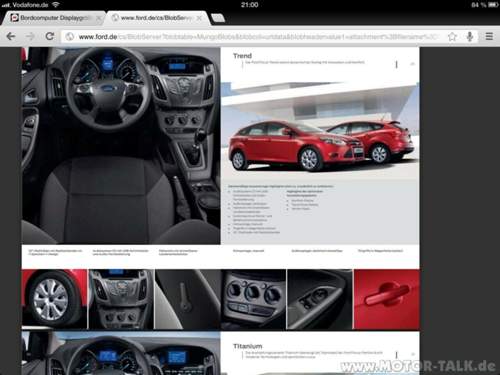Reload the page with the refresh icon
The image size is (500, 375).
coord(50,36)
